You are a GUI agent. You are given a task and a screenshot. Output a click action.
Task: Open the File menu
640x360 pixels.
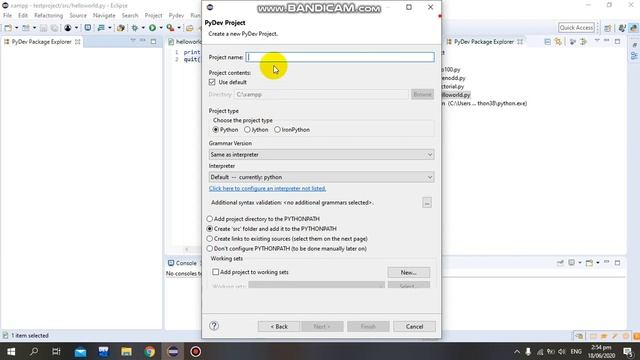click(x=7, y=16)
